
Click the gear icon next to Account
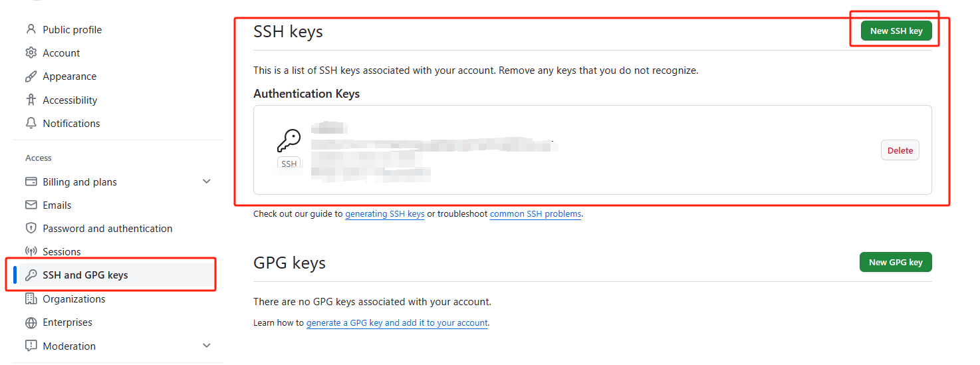(31, 53)
